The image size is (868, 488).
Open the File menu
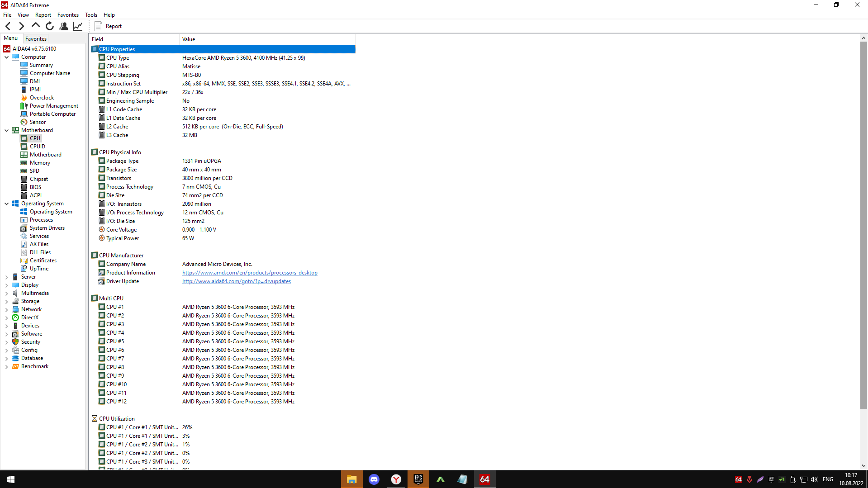7,15
